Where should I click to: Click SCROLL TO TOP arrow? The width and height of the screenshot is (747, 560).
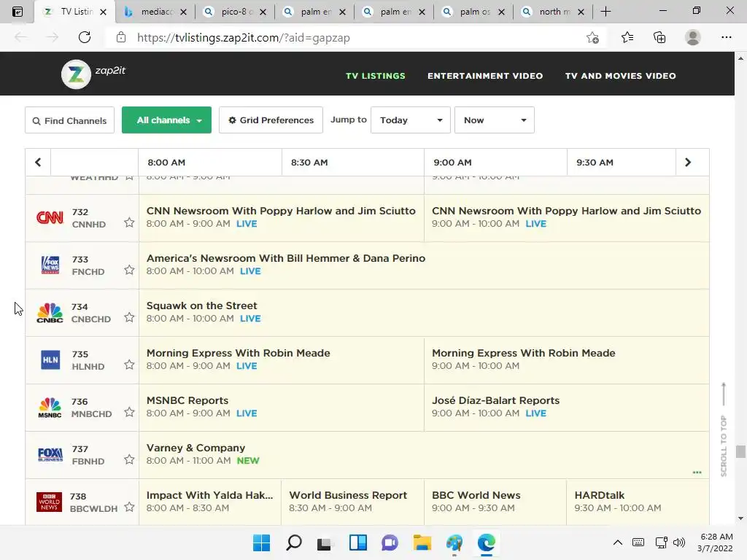(x=723, y=394)
